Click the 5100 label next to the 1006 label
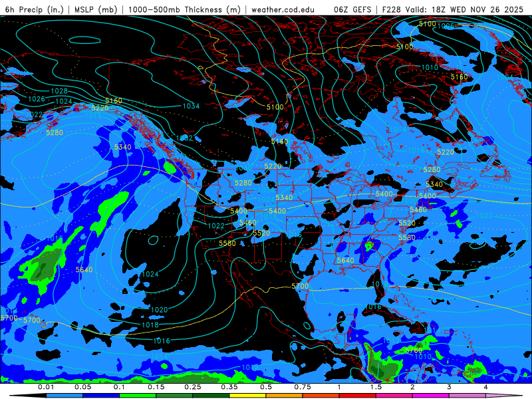This screenshot has height=399, width=532. tap(427, 24)
